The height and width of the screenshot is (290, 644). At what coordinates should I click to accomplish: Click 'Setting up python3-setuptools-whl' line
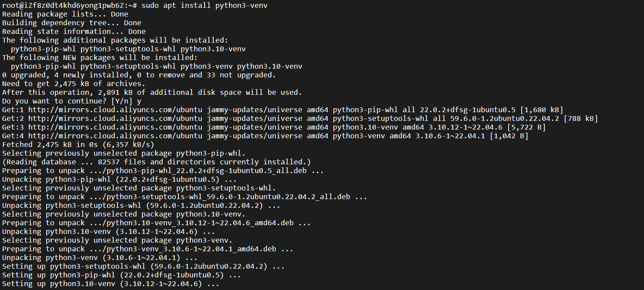tap(144, 267)
